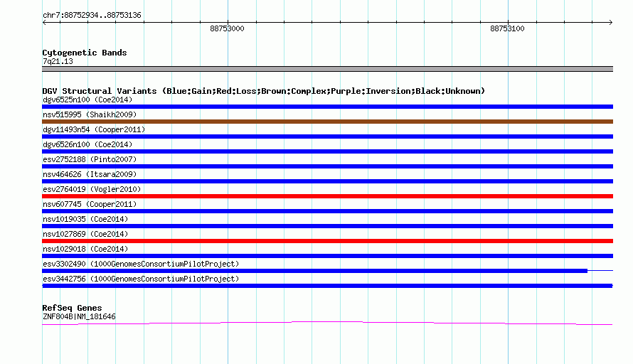This screenshot has width=633, height=364.
Task: Select the blue bar under nsv1029018
Action: 327,256
